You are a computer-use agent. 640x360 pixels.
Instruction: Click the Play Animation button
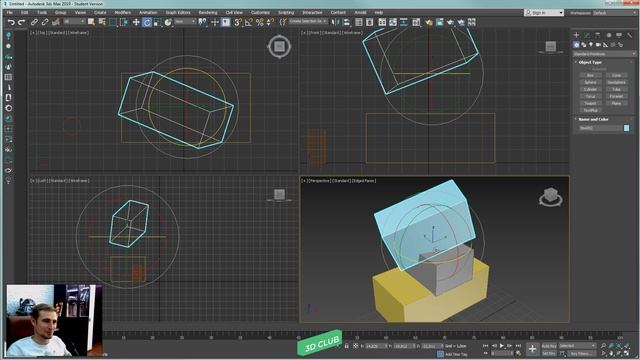coord(502,346)
